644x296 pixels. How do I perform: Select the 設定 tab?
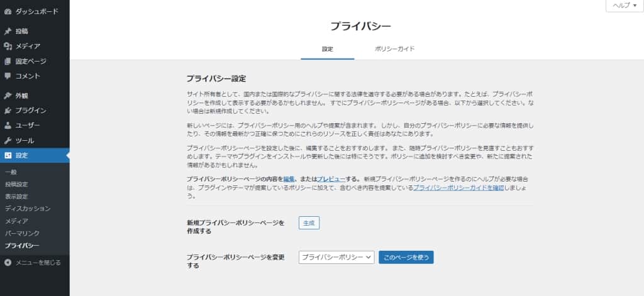(x=327, y=48)
